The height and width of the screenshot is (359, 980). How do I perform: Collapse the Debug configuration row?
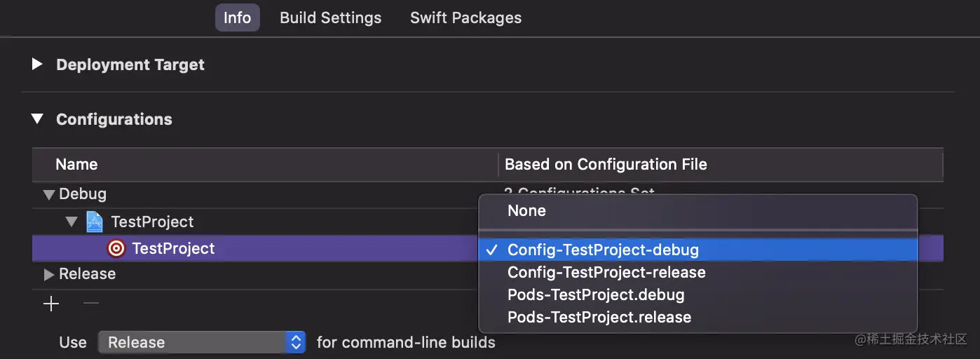pos(48,194)
